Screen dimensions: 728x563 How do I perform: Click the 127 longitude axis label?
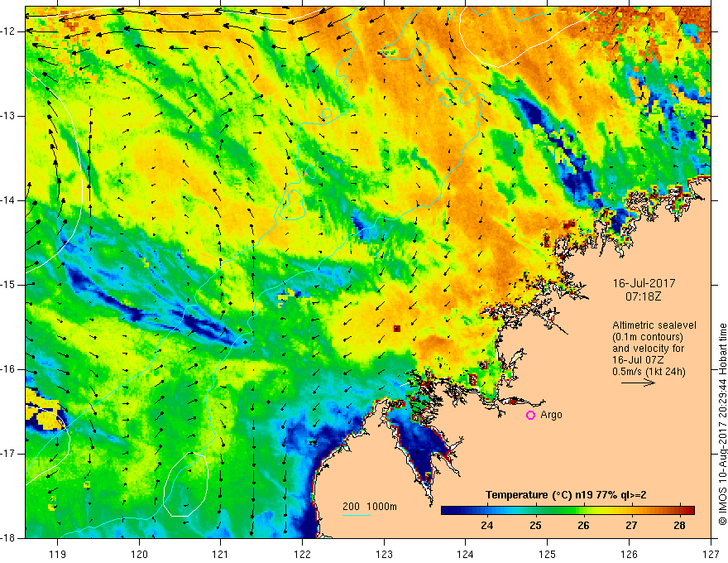(x=711, y=554)
